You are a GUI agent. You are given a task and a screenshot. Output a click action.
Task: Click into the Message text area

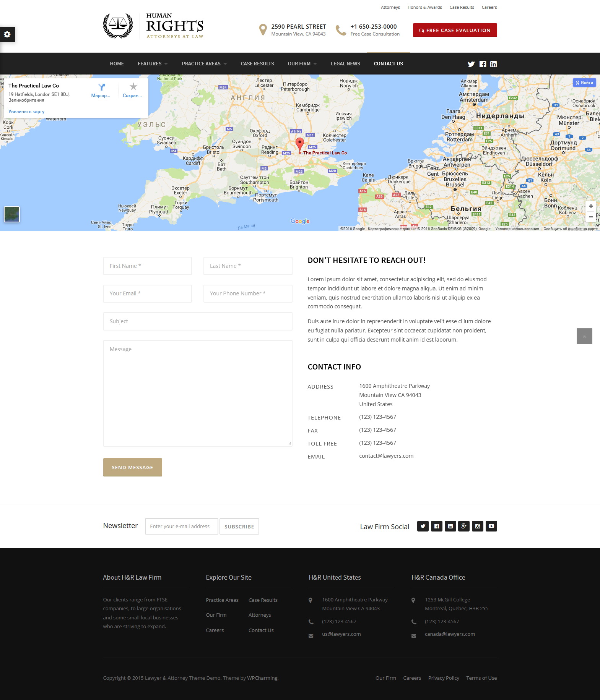pyautogui.click(x=198, y=393)
